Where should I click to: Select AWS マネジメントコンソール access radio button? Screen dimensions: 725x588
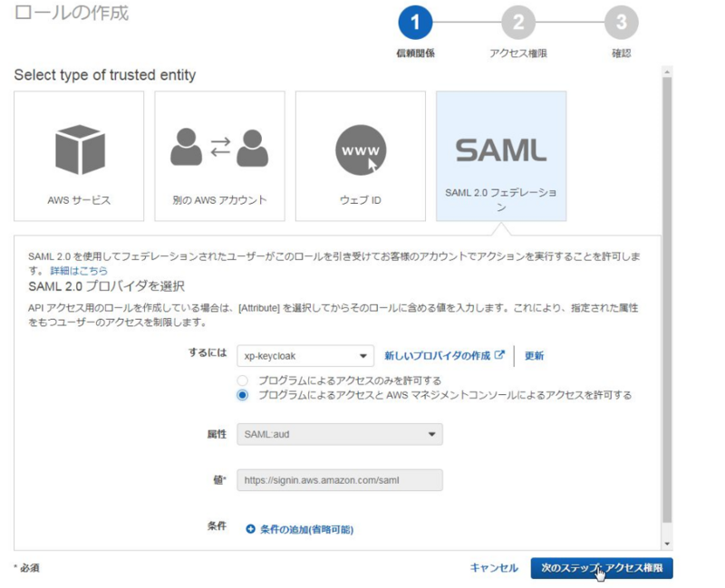(242, 395)
